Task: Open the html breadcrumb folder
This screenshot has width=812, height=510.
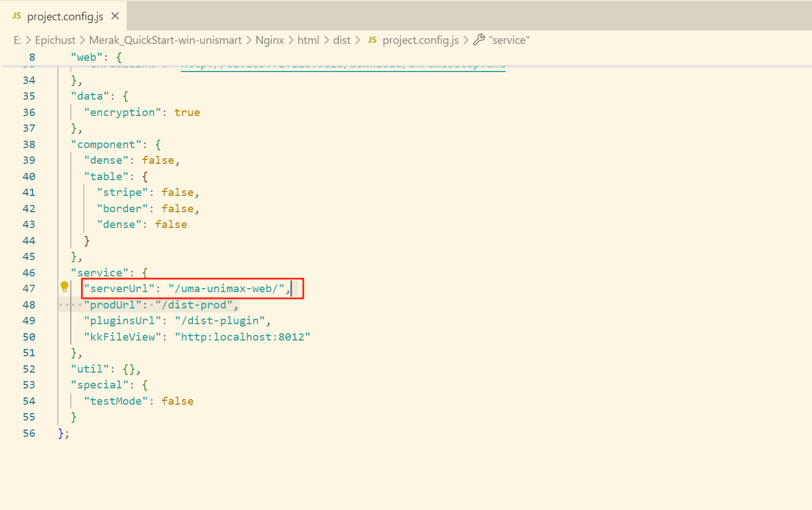Action: pyautogui.click(x=308, y=40)
